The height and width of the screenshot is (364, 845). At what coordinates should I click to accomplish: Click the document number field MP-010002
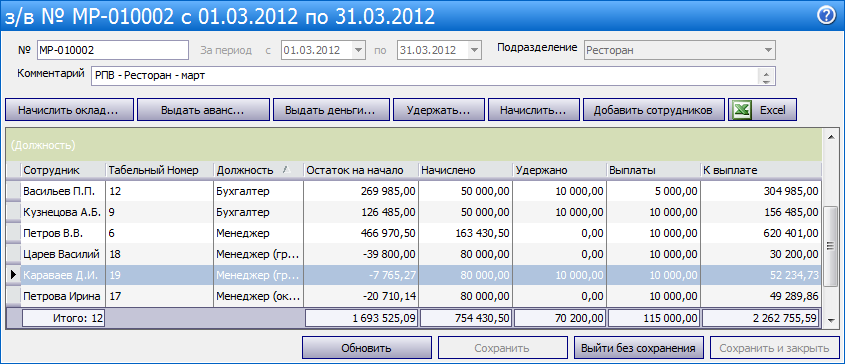[x=113, y=50]
